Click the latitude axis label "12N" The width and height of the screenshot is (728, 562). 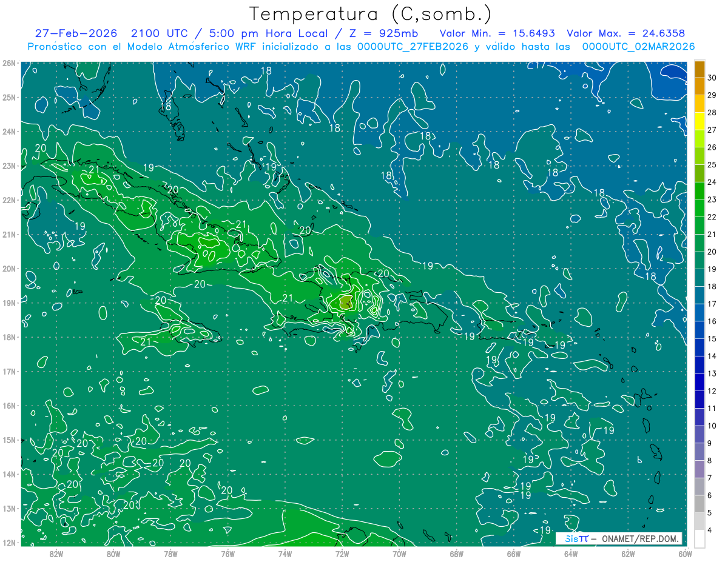pyautogui.click(x=9, y=543)
